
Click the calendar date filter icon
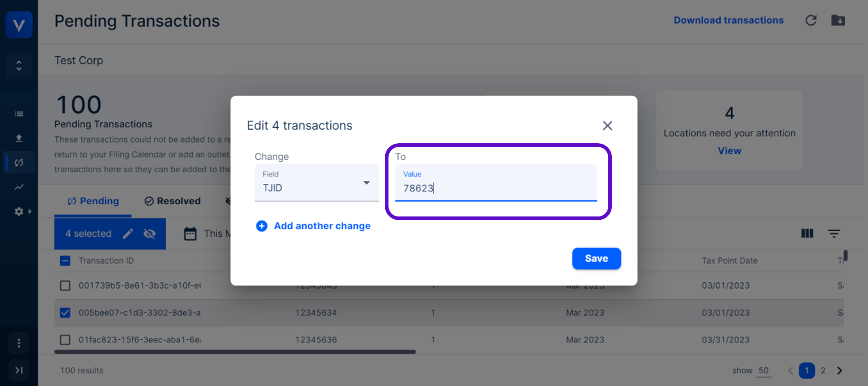(x=190, y=234)
